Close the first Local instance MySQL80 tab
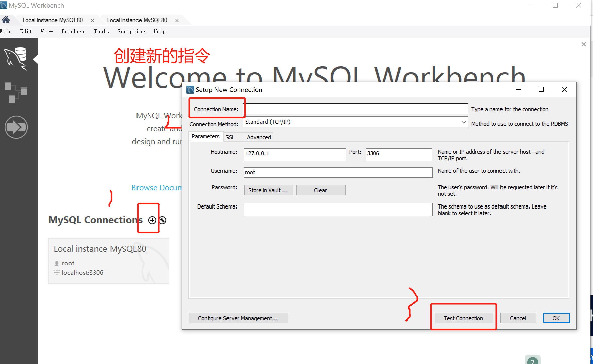 93,20
